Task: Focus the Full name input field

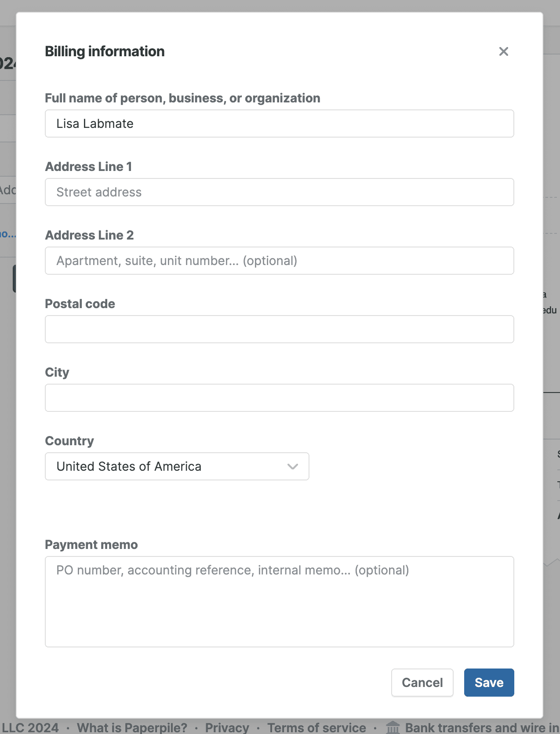Action: click(x=279, y=124)
